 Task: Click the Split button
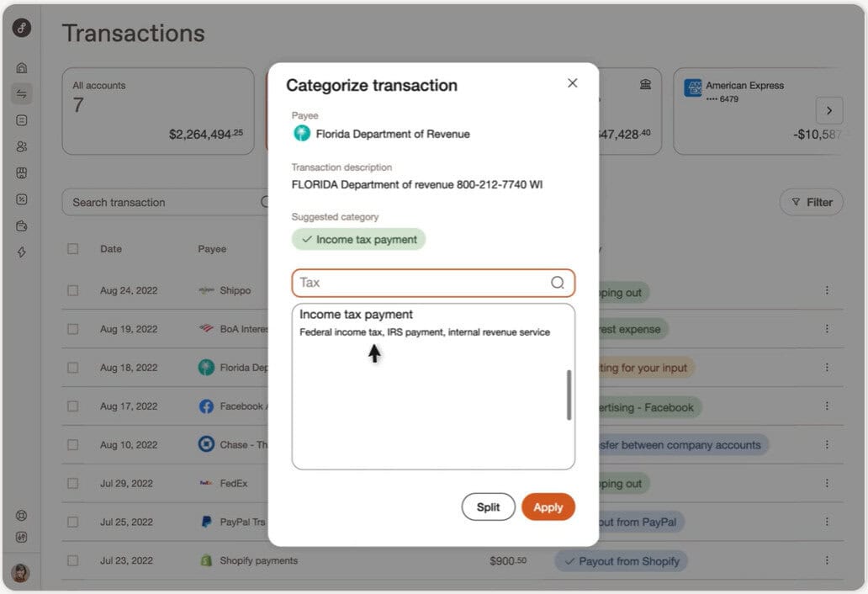click(488, 507)
